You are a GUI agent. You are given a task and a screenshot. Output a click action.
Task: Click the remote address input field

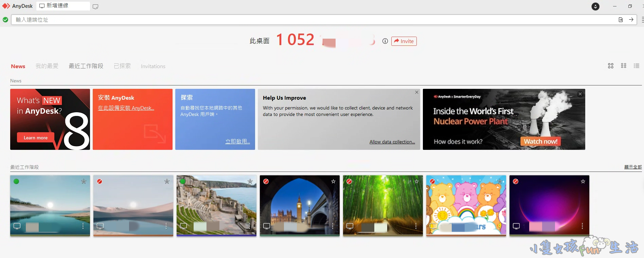[x=306, y=20]
